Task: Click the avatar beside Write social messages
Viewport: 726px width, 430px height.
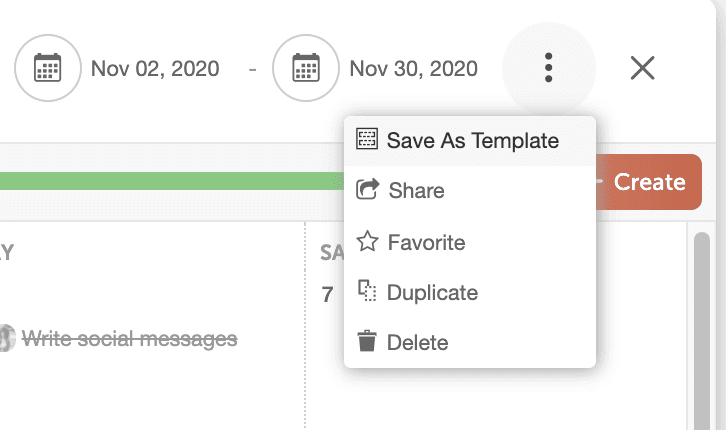Action: pyautogui.click(x=6, y=339)
